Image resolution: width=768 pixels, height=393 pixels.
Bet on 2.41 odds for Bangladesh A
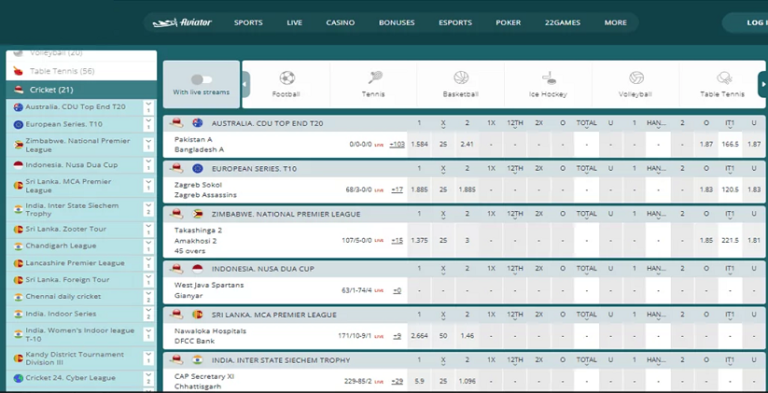[467, 145]
